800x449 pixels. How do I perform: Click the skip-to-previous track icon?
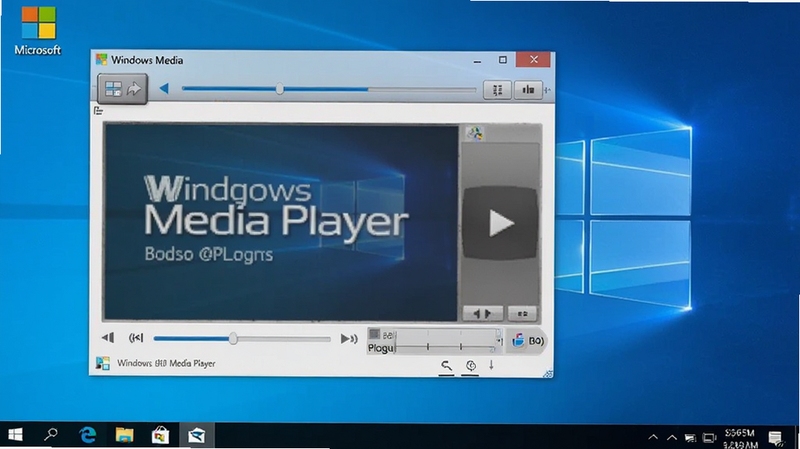tap(136, 338)
